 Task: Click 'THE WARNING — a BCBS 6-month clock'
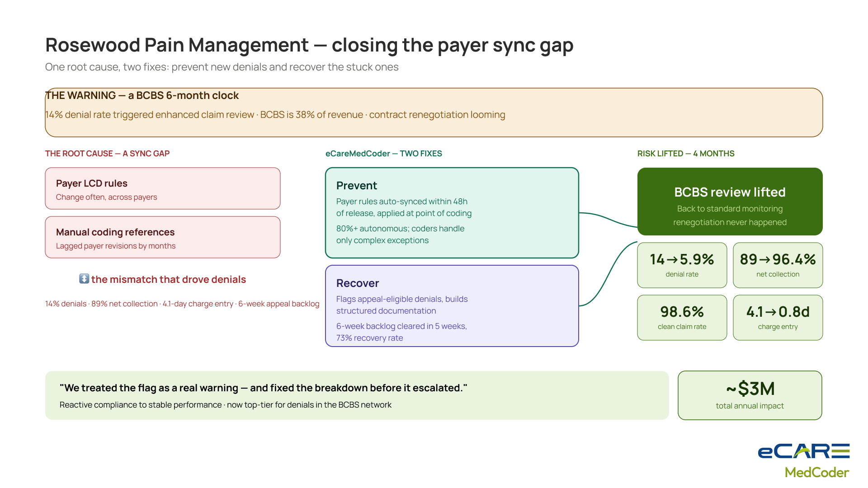coord(142,95)
